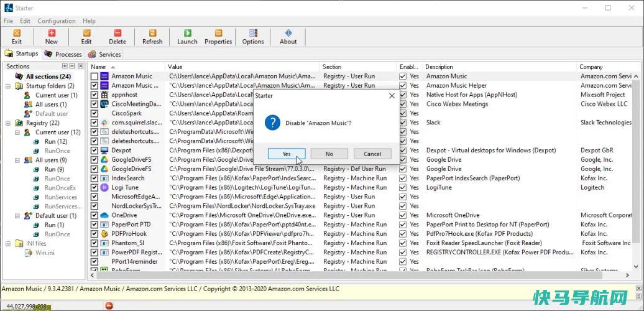Click the PDFProHook yellow icon
The width and height of the screenshot is (644, 311).
click(x=104, y=234)
